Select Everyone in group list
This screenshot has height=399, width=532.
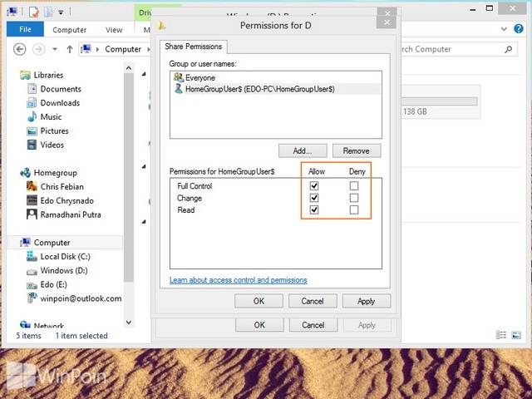275,77
